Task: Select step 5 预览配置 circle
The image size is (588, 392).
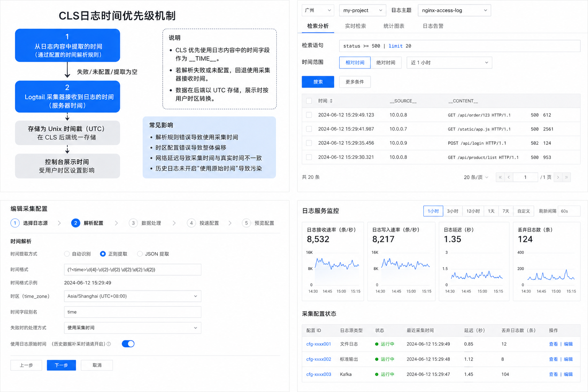Action: [x=247, y=223]
